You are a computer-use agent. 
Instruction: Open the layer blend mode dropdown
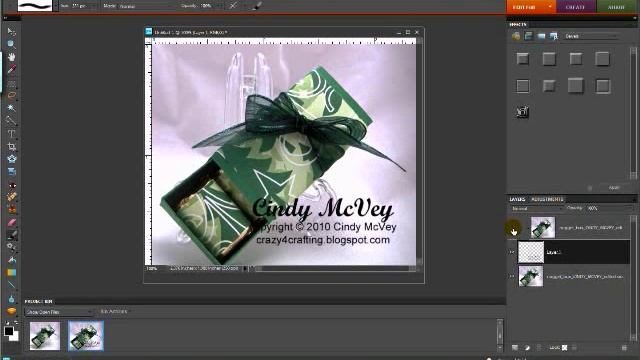[536, 209]
